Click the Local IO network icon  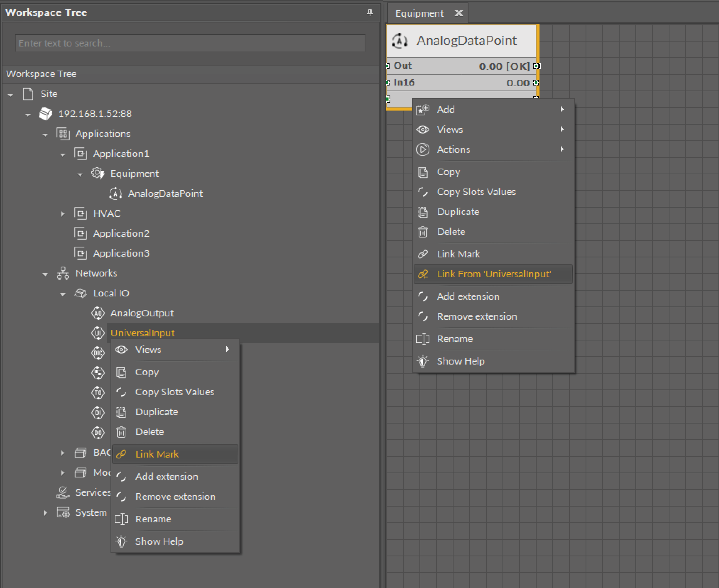(81, 293)
